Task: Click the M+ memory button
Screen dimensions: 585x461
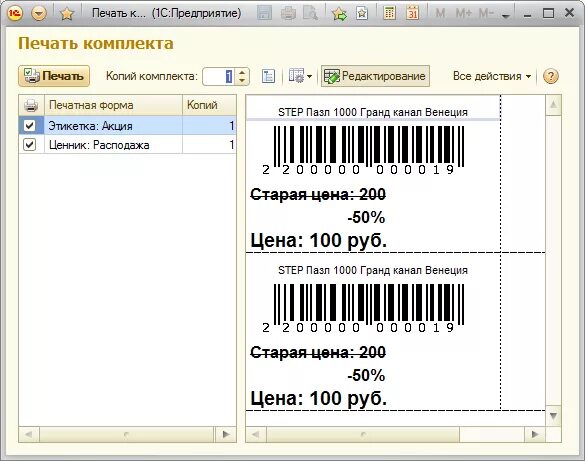Action: 464,13
